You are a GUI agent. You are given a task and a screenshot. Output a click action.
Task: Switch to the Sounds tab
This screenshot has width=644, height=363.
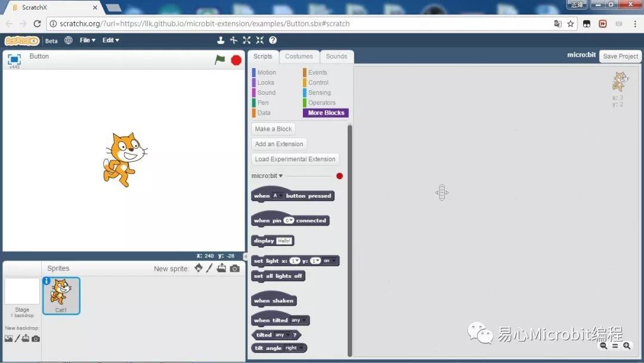[x=336, y=56]
